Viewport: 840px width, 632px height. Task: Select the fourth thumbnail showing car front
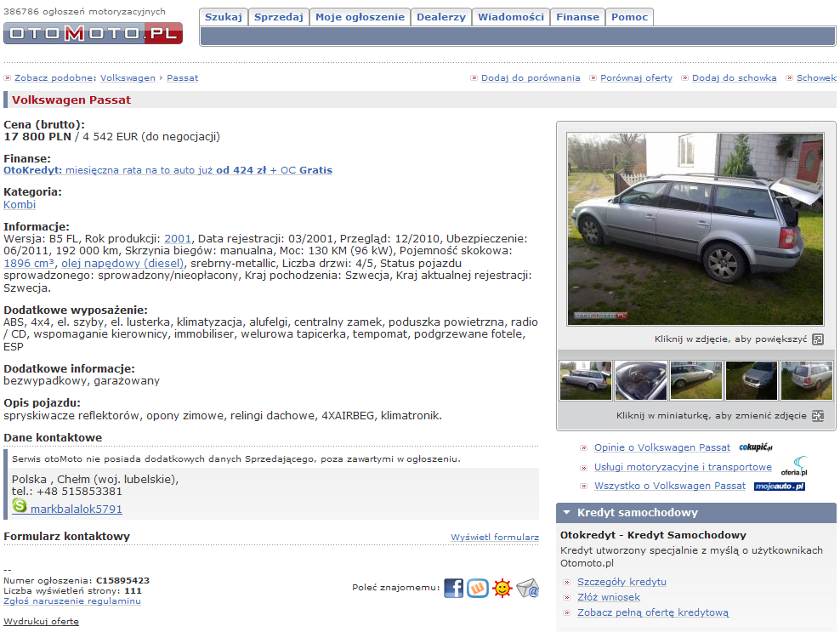(751, 380)
